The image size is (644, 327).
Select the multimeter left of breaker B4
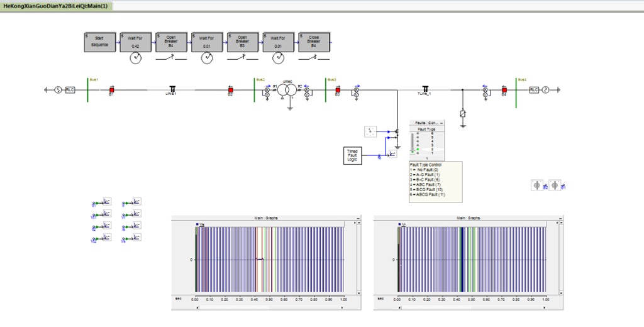485,92
